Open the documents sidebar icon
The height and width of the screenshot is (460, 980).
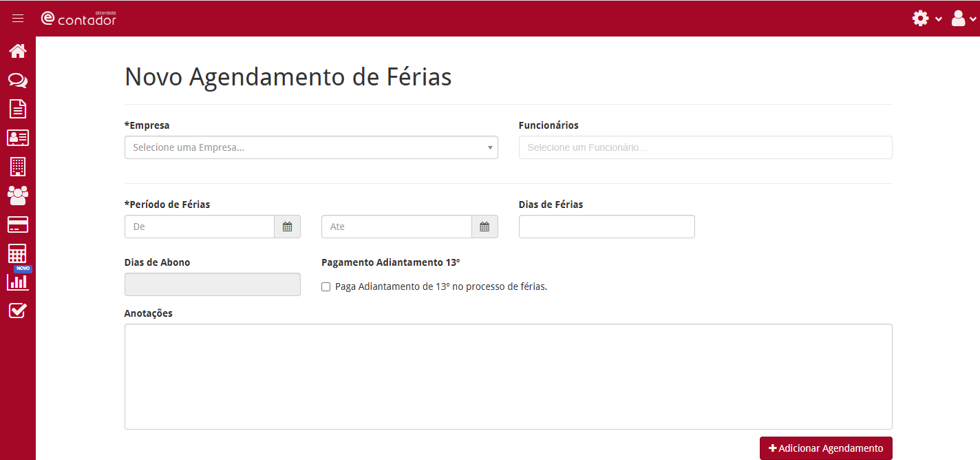click(18, 109)
